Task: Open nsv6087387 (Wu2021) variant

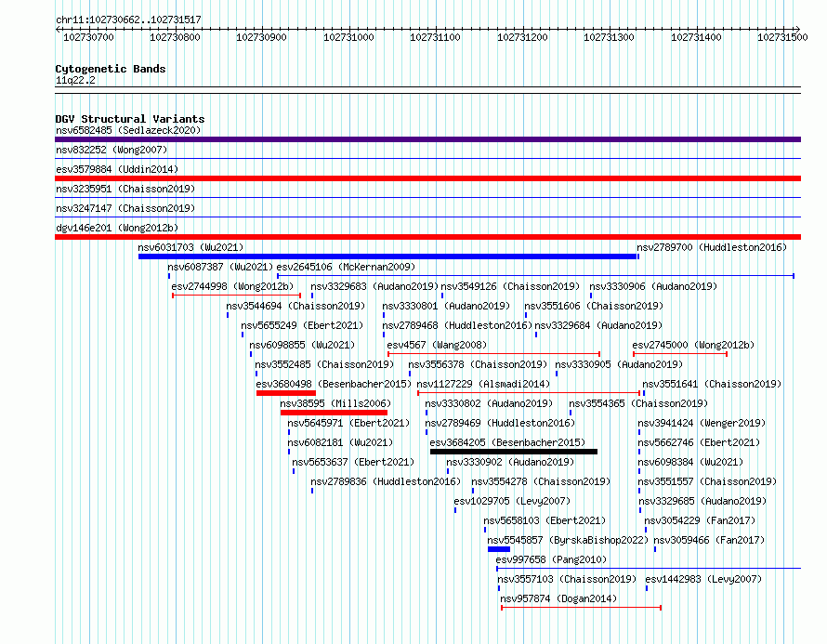Action: 220,267
